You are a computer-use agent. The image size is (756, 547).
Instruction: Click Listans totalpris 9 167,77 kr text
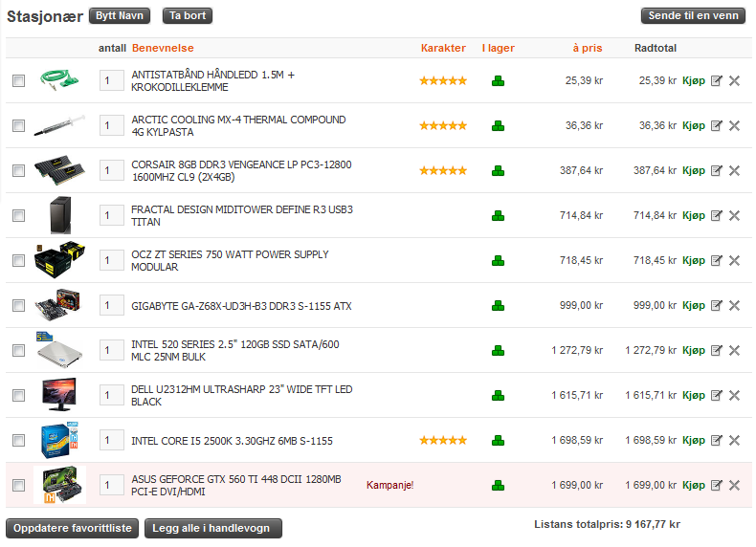click(x=607, y=524)
